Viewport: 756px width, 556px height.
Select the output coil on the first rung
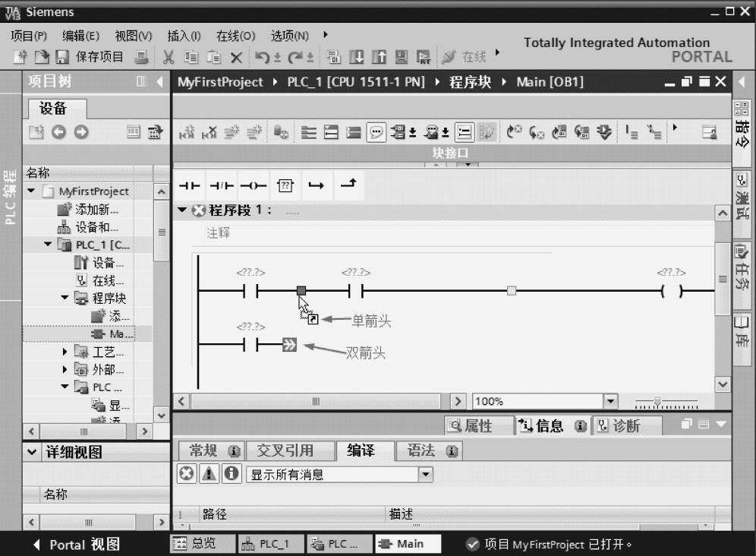click(x=672, y=291)
